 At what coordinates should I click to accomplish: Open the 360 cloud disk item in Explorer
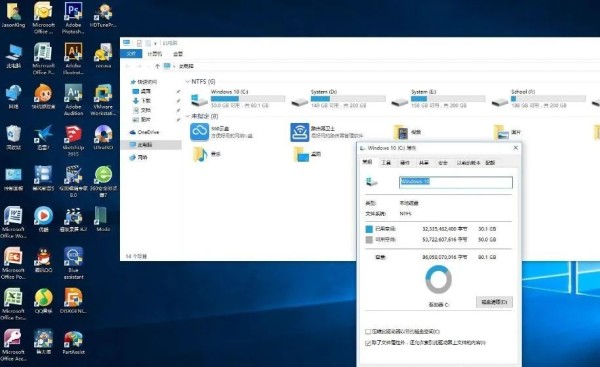tap(222, 132)
